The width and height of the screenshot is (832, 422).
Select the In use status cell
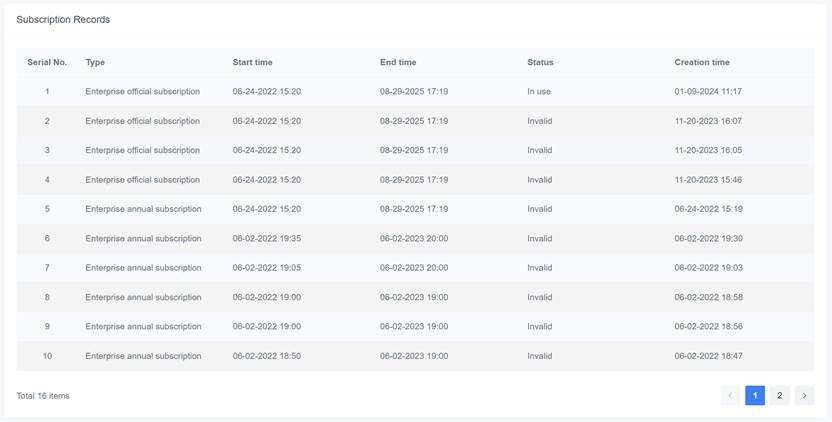click(539, 92)
